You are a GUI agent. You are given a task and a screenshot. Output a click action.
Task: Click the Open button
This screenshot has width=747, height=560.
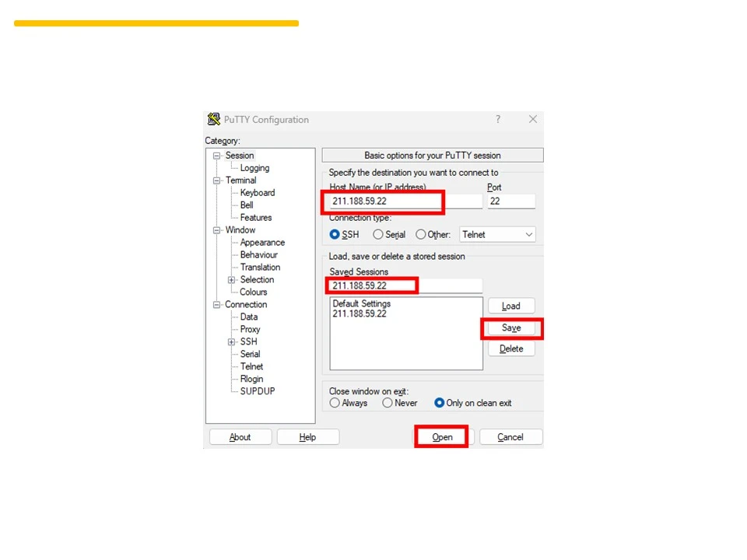[442, 436]
